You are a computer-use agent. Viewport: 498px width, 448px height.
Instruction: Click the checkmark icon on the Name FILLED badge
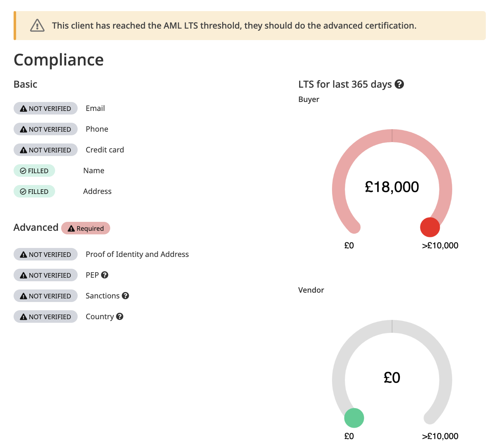[x=23, y=171]
